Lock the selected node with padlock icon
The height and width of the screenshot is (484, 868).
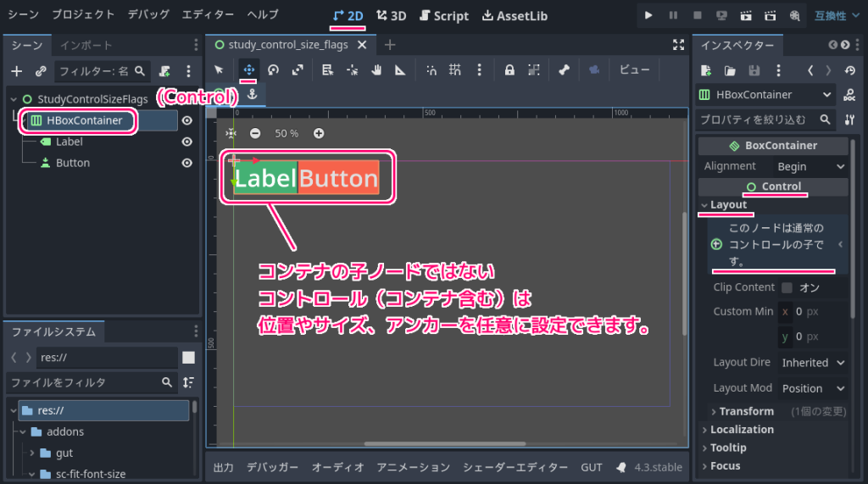click(509, 70)
